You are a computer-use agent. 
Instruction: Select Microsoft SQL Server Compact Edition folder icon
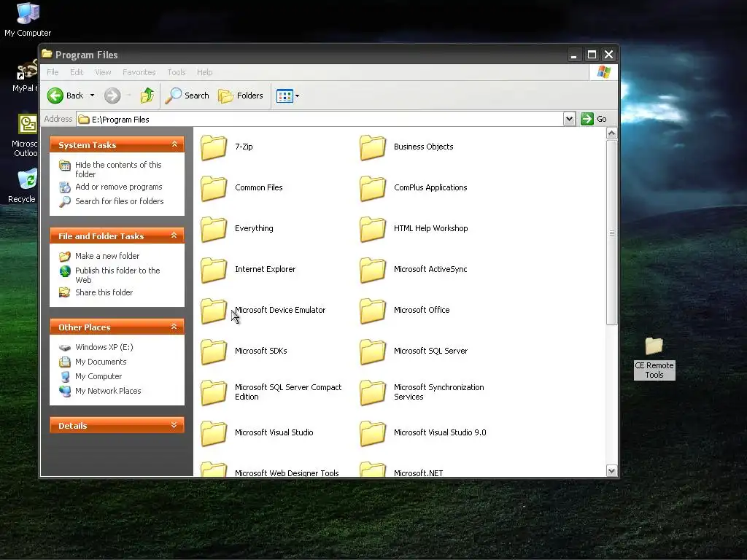[214, 393]
